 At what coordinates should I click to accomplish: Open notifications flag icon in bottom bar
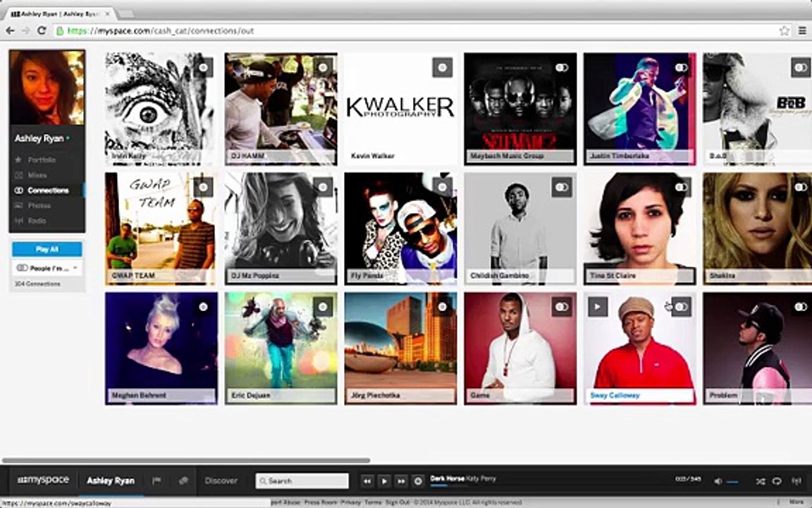click(x=156, y=480)
